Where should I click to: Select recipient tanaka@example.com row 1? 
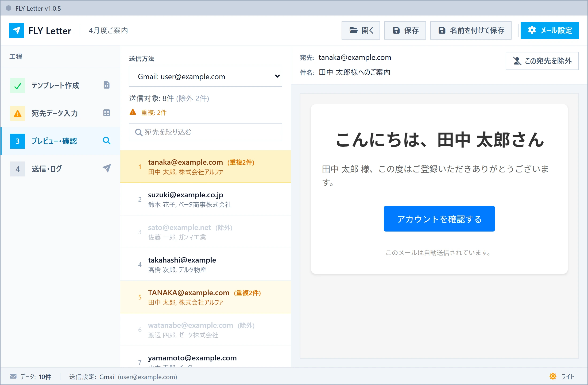pos(206,167)
